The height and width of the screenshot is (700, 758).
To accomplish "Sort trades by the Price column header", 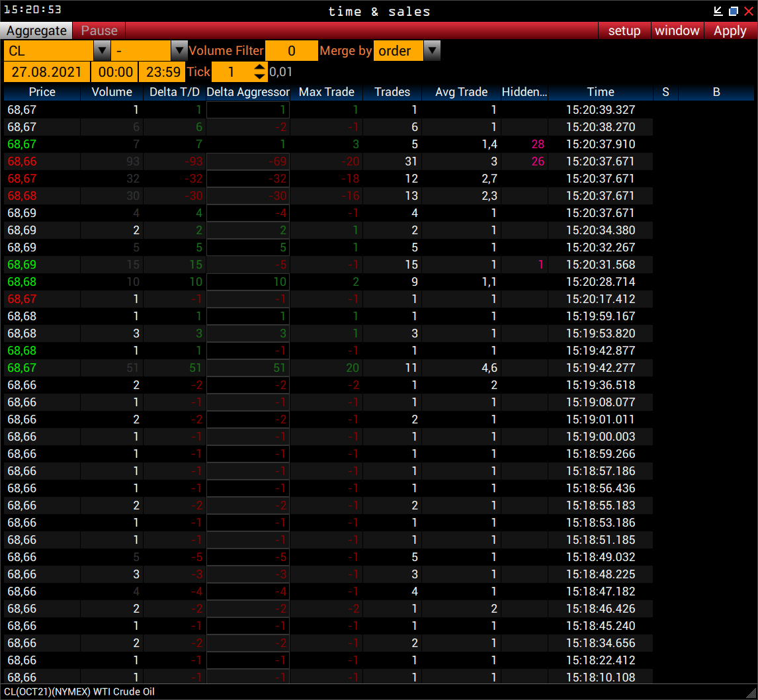I will [x=42, y=92].
